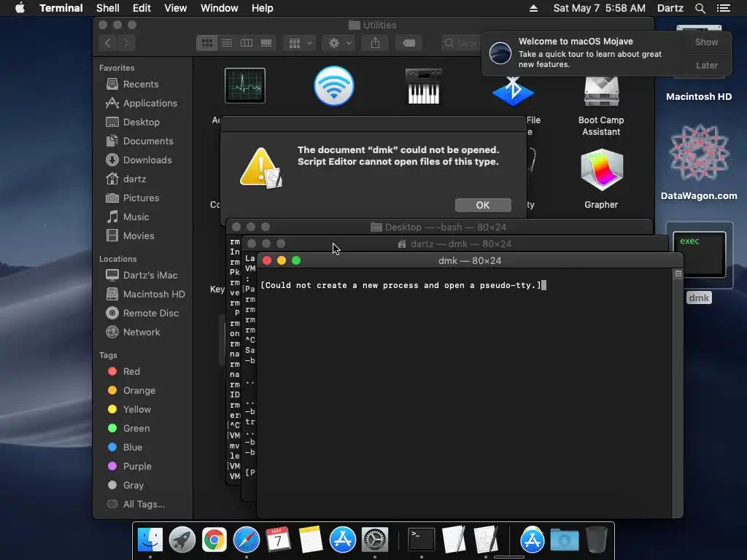Select Macintosh HD on the desktop
Image resolution: width=747 pixels, height=560 pixels.
coord(698,97)
